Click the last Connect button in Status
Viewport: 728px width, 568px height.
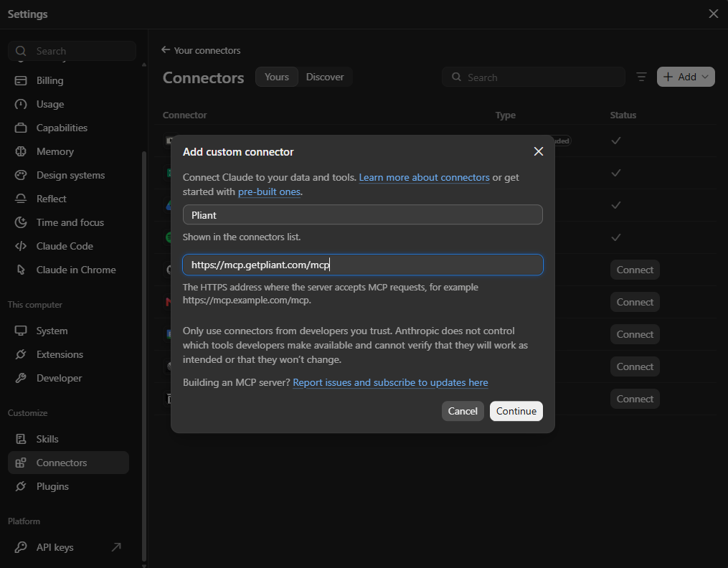pos(635,399)
